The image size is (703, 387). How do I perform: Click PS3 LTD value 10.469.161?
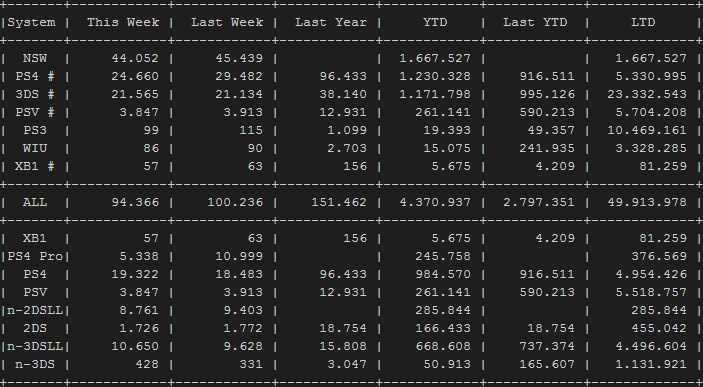click(647, 130)
